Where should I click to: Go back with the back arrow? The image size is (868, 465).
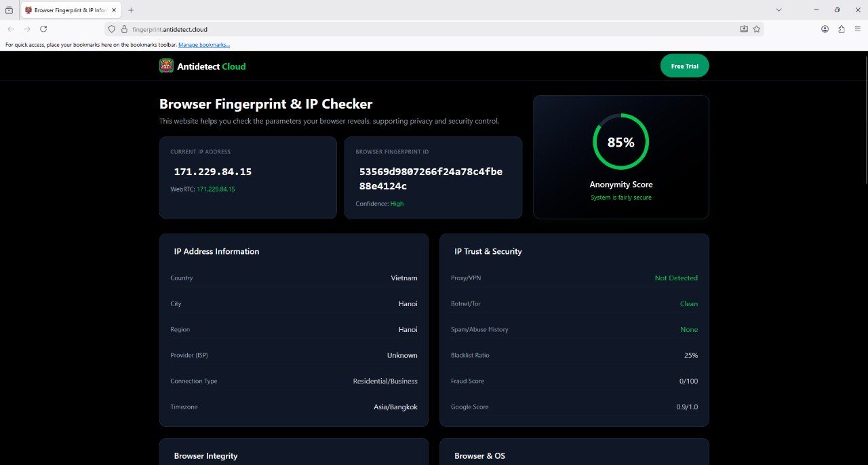click(x=10, y=29)
